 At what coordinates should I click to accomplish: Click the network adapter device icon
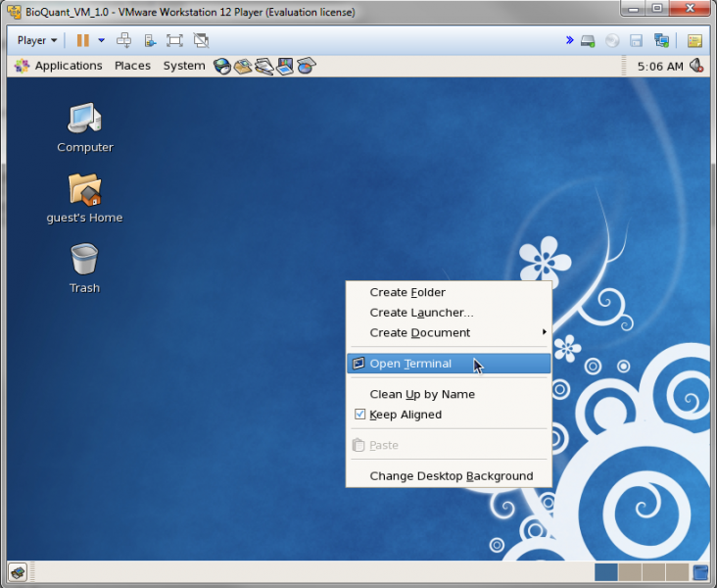[662, 41]
